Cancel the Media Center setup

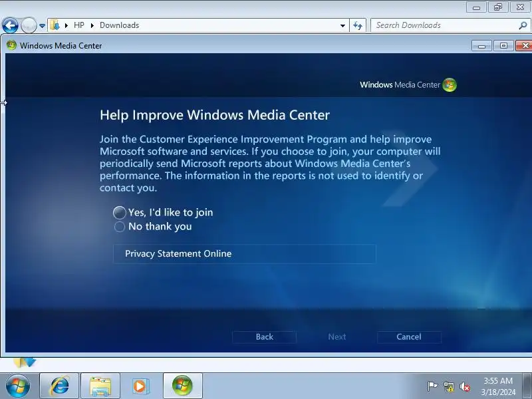409,337
